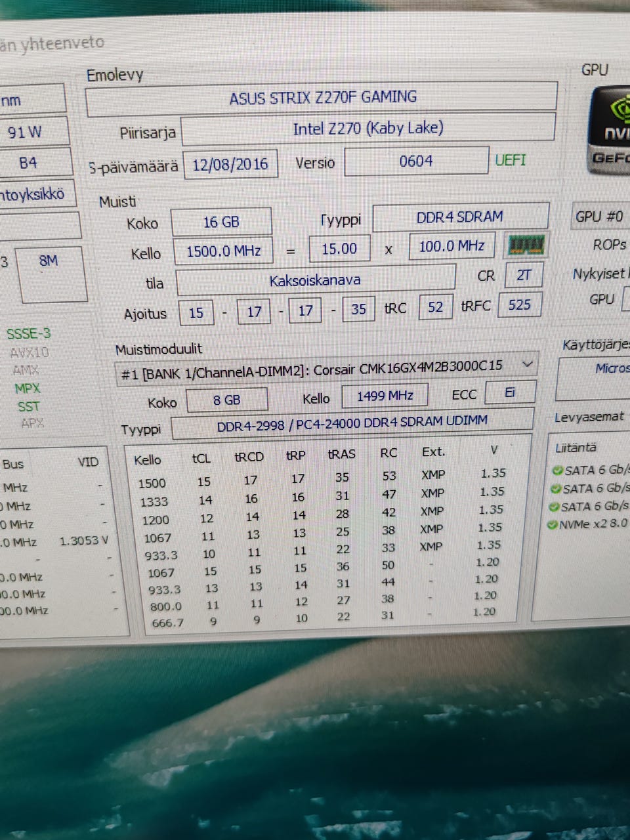Select the BIOS date 12/08/2016 field

230,164
